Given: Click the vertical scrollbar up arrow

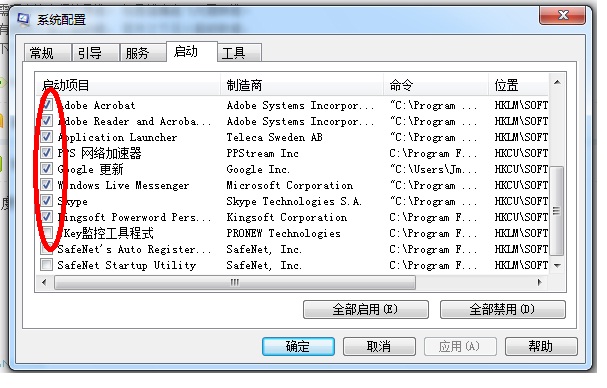Looking at the screenshot, I should pos(557,82).
